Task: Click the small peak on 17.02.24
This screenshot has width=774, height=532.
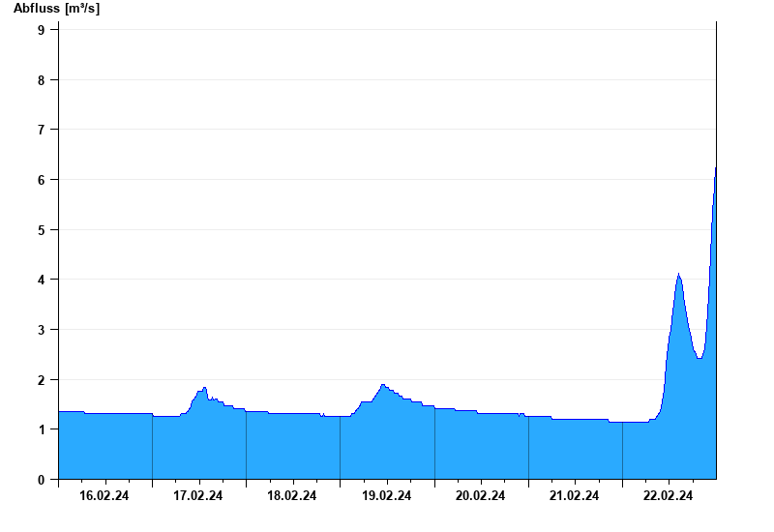Action: (204, 388)
